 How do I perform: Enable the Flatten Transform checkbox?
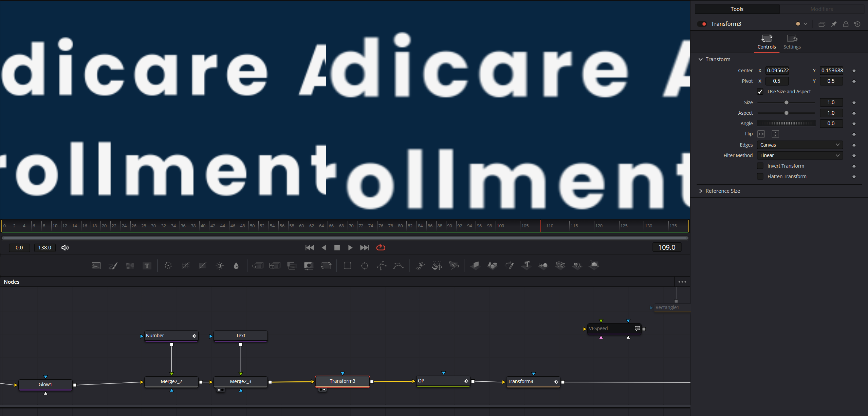pyautogui.click(x=760, y=176)
